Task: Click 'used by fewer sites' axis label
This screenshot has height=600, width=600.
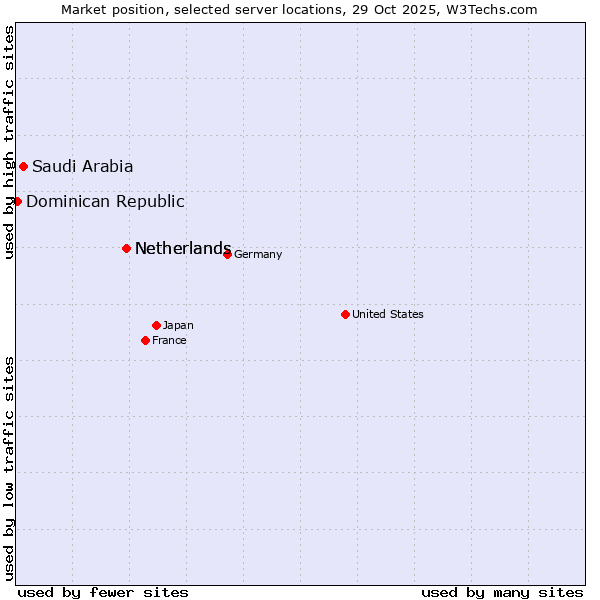Action: 103,592
